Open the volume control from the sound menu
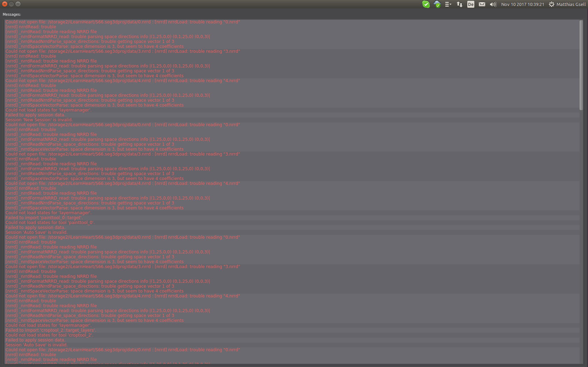The height and width of the screenshot is (367, 588). point(493,4)
